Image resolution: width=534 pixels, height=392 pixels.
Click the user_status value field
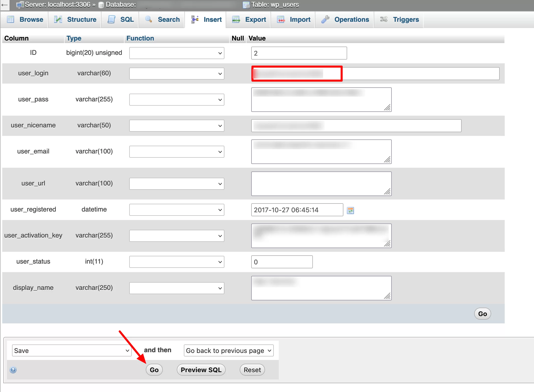(282, 262)
